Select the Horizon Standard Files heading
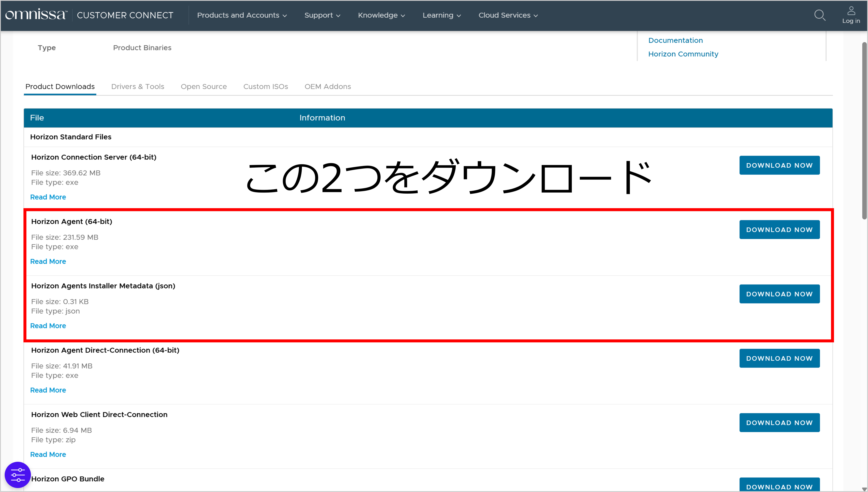The height and width of the screenshot is (492, 868). click(71, 137)
